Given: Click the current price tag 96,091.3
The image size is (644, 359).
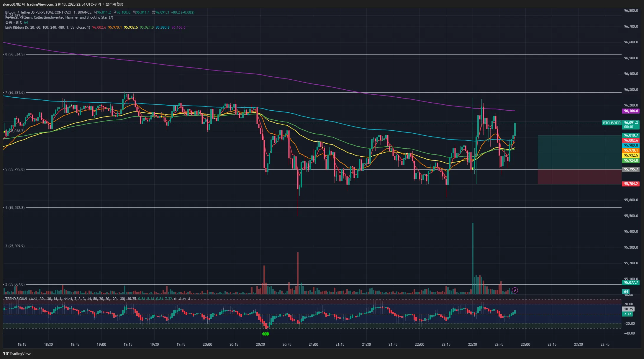Looking at the screenshot, I should coord(631,125).
